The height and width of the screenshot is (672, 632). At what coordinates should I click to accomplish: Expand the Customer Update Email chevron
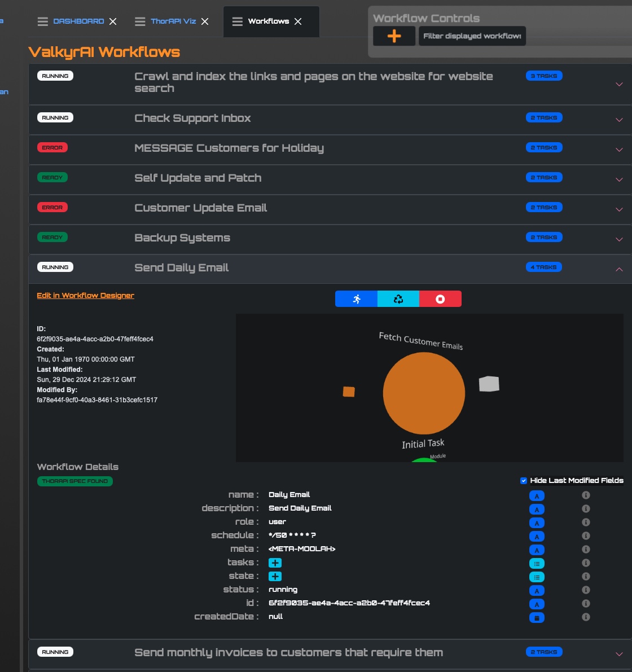pos(619,209)
